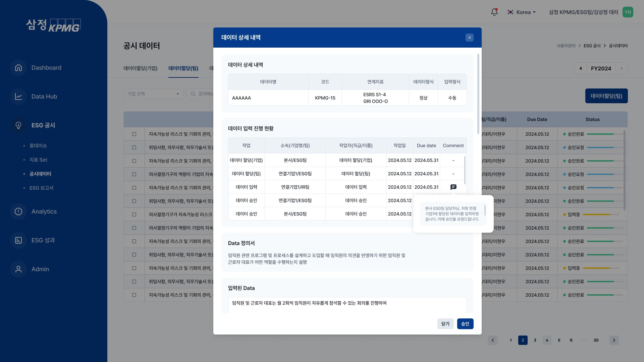Tick the checkbox in first table row
This screenshot has height=362, width=644.
pos(134,134)
